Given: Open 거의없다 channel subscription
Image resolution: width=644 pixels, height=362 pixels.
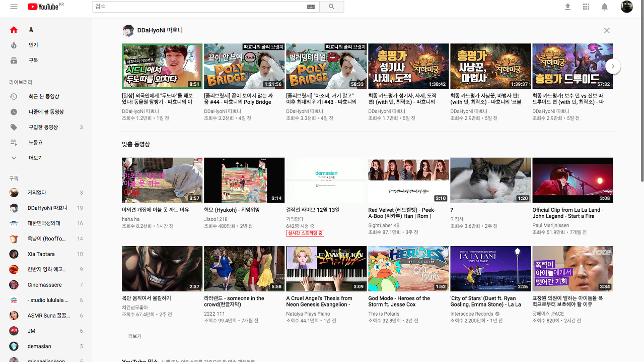Looking at the screenshot, I should pyautogui.click(x=46, y=193).
